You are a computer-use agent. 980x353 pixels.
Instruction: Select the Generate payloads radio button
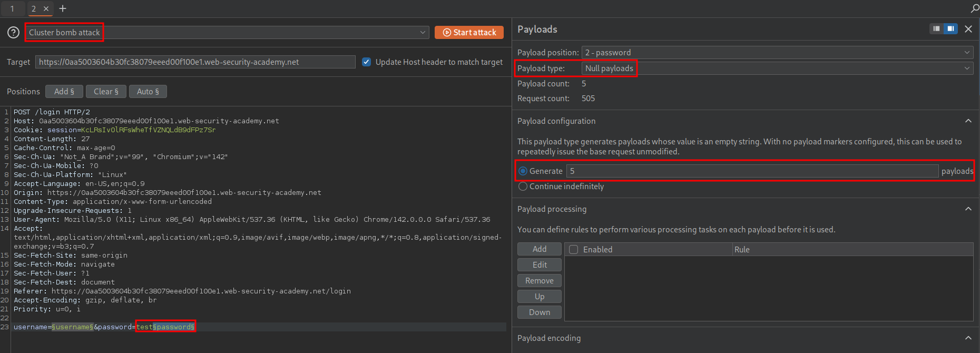click(x=523, y=171)
